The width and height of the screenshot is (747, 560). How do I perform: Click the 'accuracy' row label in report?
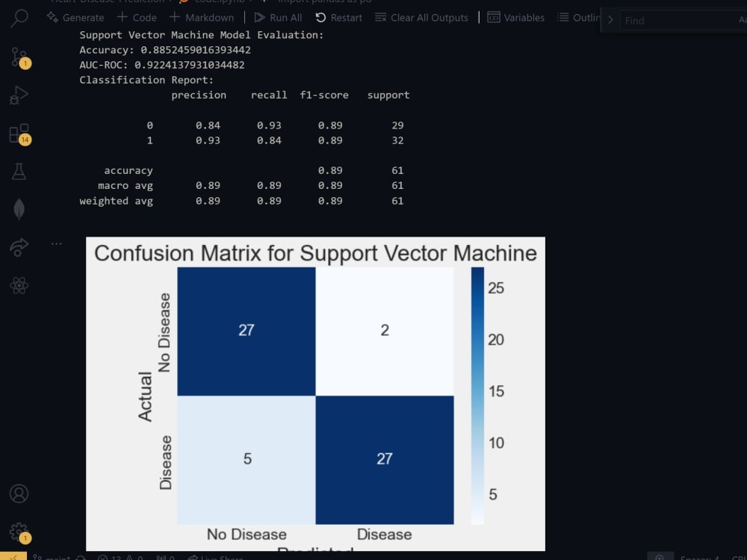click(x=128, y=170)
